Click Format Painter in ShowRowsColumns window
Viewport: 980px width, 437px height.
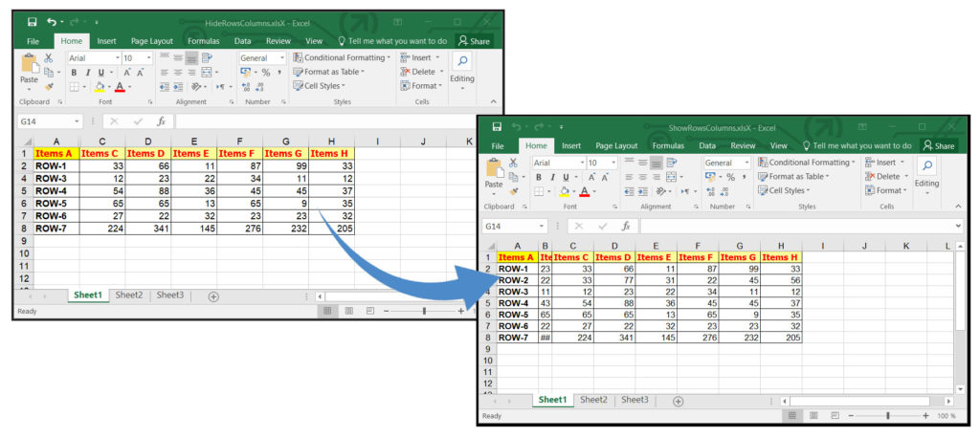(x=515, y=191)
